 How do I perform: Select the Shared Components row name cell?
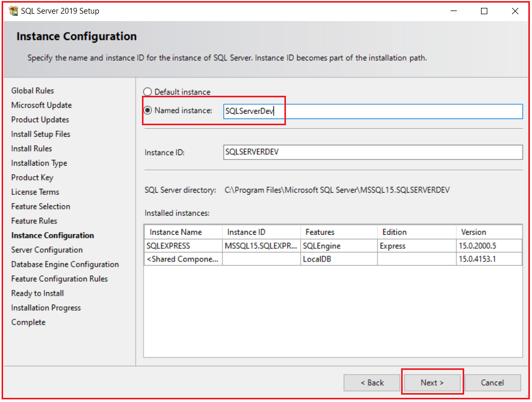(x=183, y=259)
